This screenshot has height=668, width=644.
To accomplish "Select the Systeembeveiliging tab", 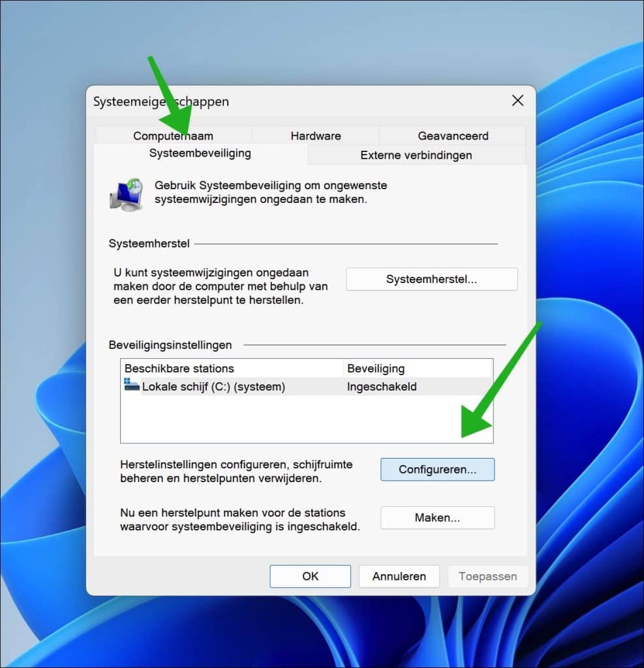I will click(x=200, y=153).
